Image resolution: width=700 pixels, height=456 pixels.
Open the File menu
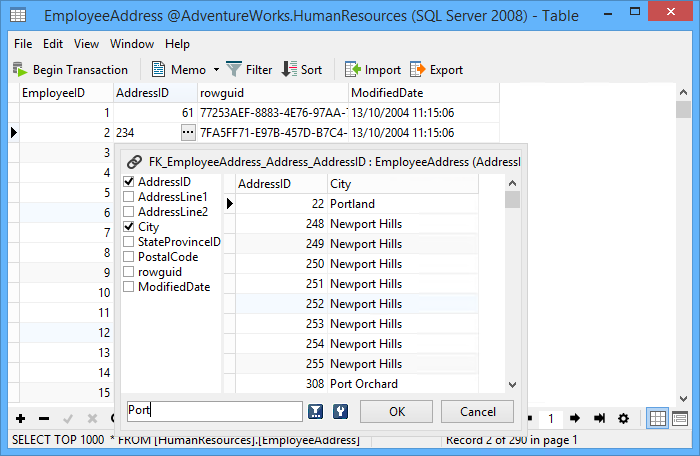(23, 44)
